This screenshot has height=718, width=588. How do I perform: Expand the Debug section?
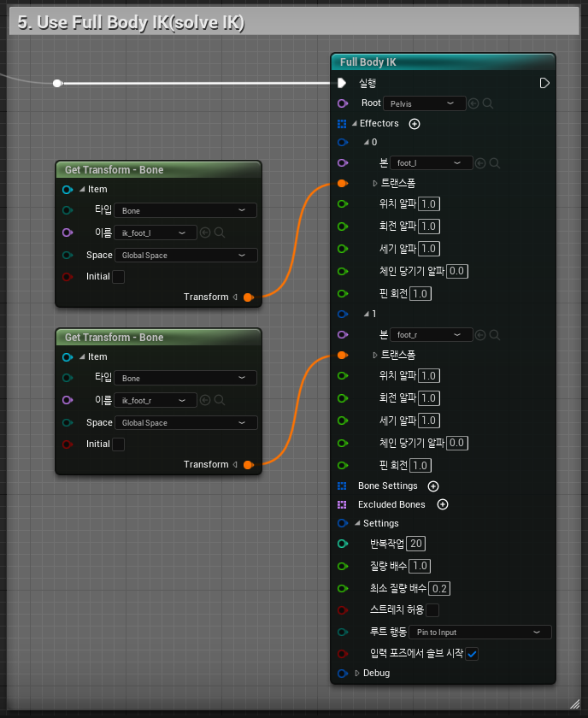click(357, 674)
